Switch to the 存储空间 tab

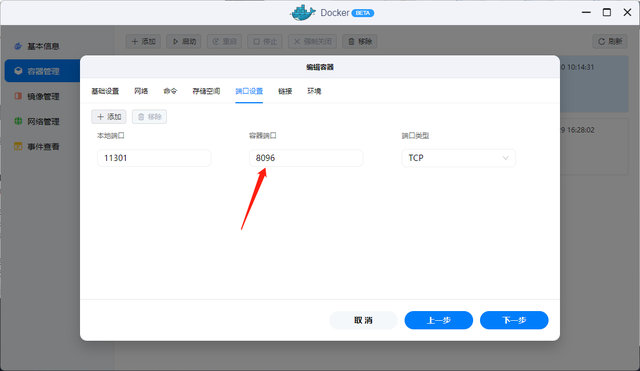click(x=206, y=91)
